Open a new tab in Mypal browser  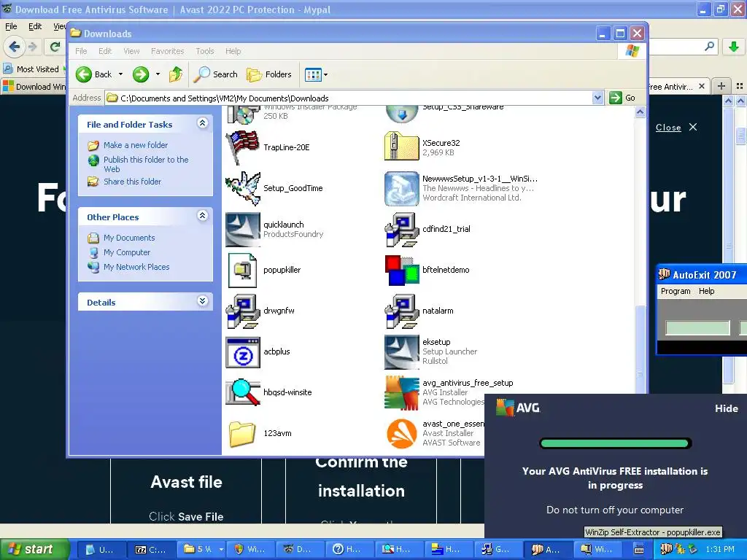click(721, 86)
